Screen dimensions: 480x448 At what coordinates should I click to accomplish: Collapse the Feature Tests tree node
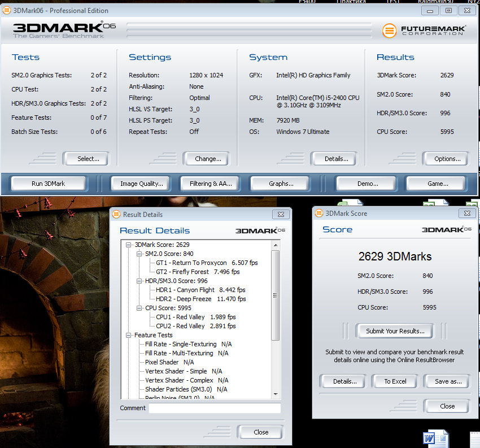coord(129,336)
